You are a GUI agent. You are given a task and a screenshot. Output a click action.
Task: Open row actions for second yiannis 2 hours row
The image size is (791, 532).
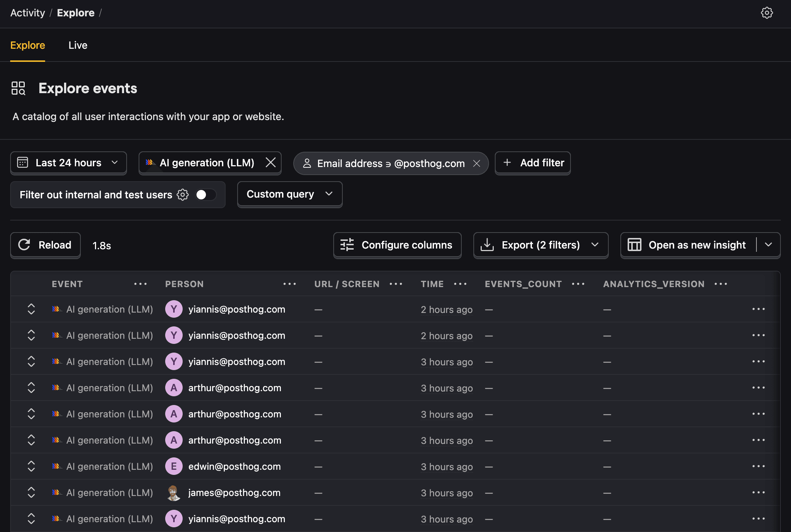pos(759,335)
